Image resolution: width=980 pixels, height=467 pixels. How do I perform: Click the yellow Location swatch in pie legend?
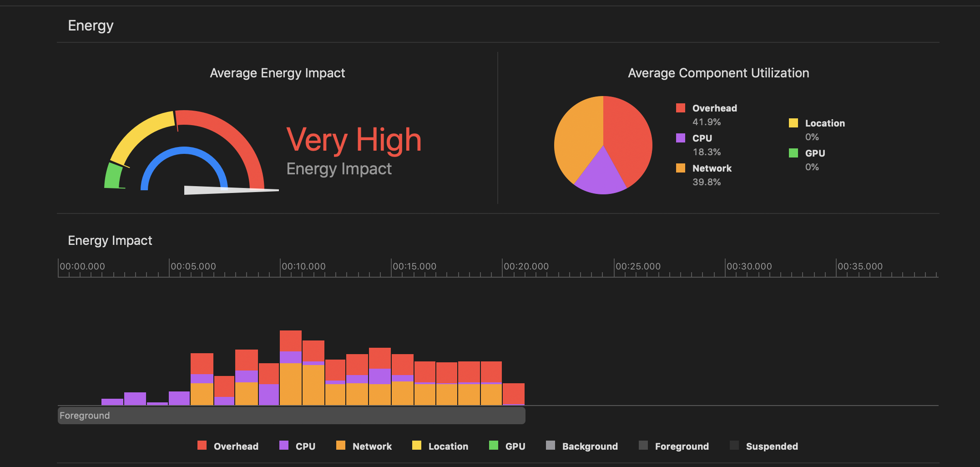point(793,123)
